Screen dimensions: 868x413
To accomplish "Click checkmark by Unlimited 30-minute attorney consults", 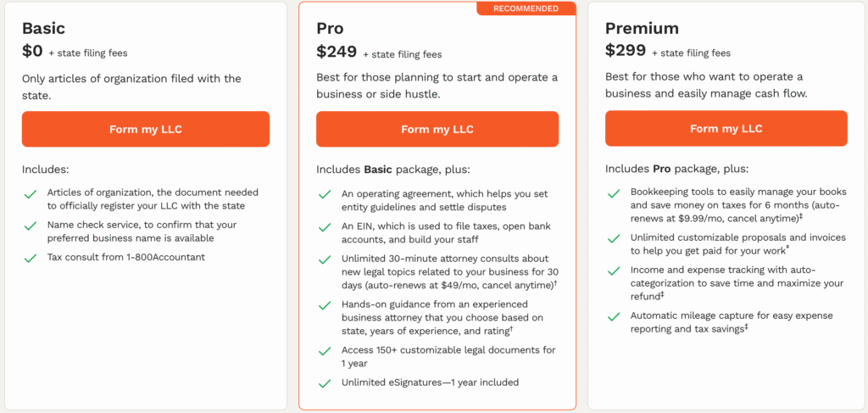I will click(325, 260).
